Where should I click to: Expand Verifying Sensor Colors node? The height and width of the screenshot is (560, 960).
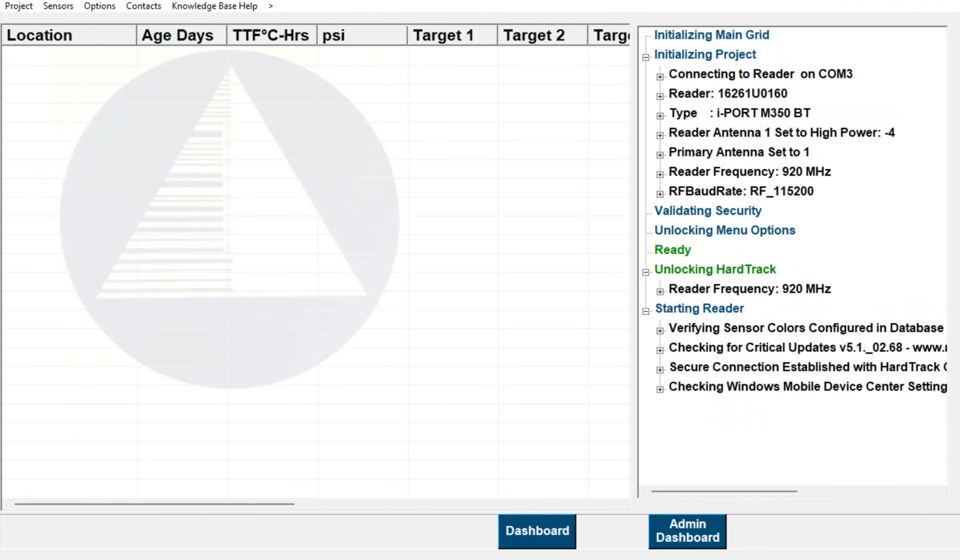click(x=660, y=331)
